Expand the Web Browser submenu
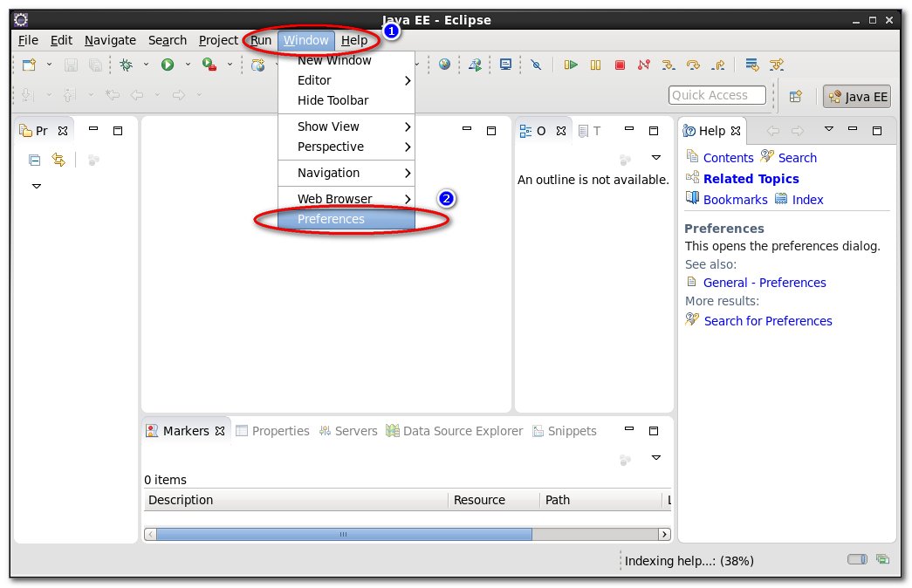This screenshot has width=912, height=588. pos(346,199)
